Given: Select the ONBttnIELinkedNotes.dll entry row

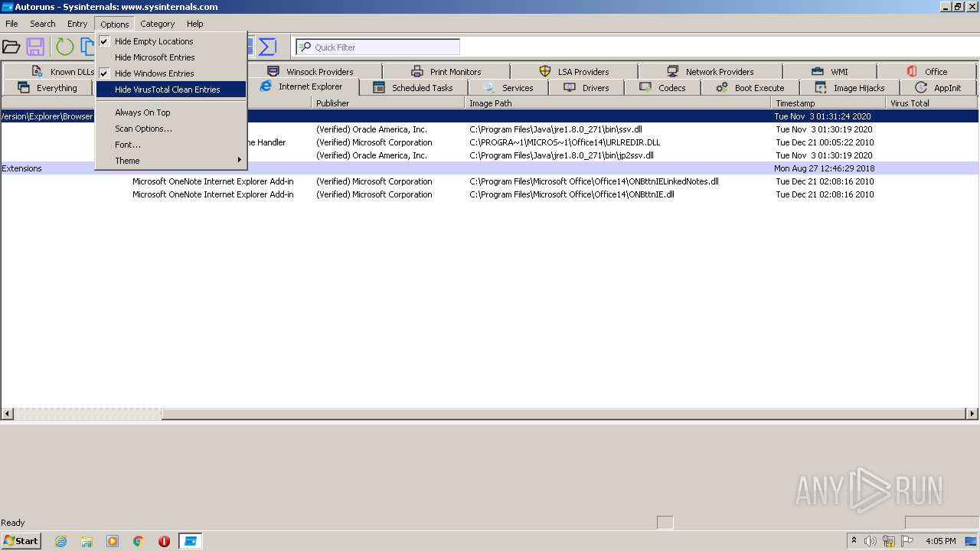Looking at the screenshot, I should (489, 181).
